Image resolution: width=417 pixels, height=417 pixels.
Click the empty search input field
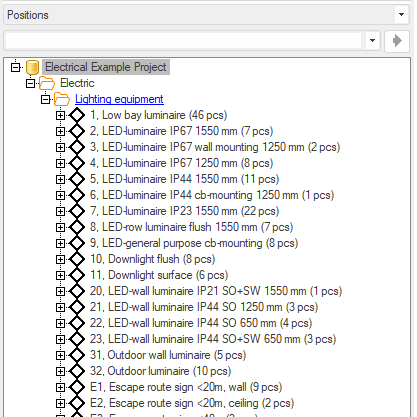(x=183, y=41)
